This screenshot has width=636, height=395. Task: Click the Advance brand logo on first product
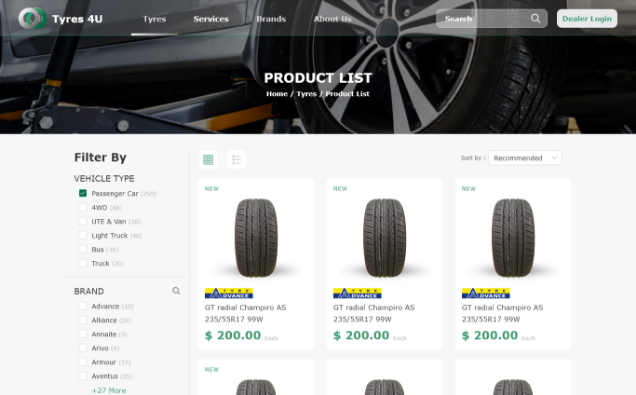(229, 293)
